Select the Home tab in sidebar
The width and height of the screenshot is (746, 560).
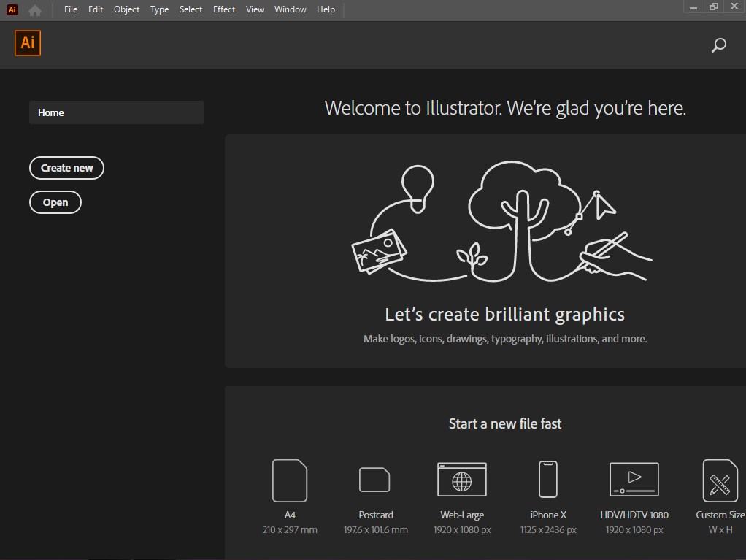pyautogui.click(x=117, y=112)
